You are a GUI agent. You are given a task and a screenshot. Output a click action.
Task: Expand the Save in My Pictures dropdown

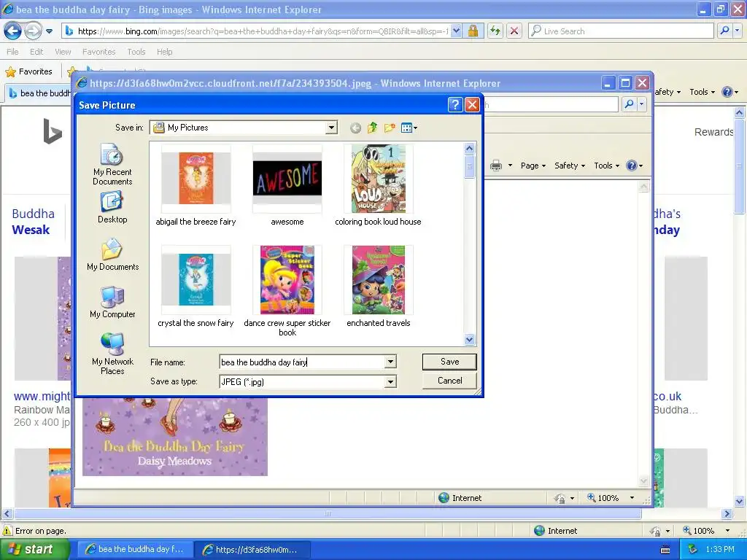[331, 128]
